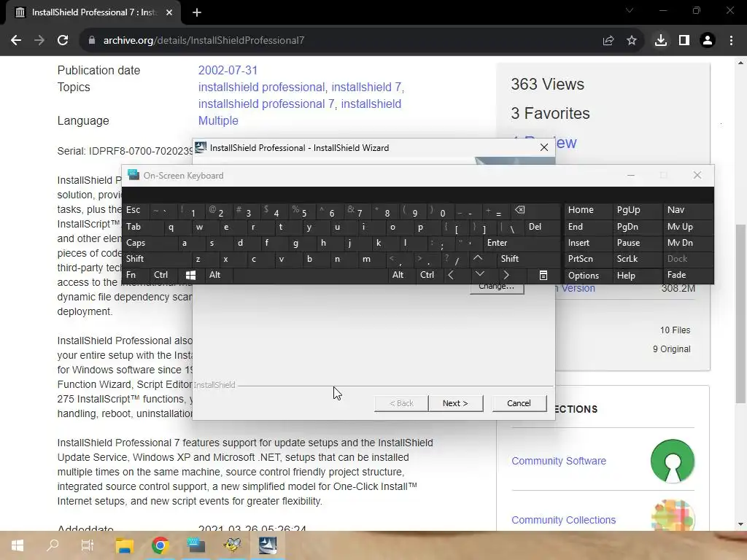Open the 2002-07-31 publication date link
747x560 pixels.
point(228,71)
